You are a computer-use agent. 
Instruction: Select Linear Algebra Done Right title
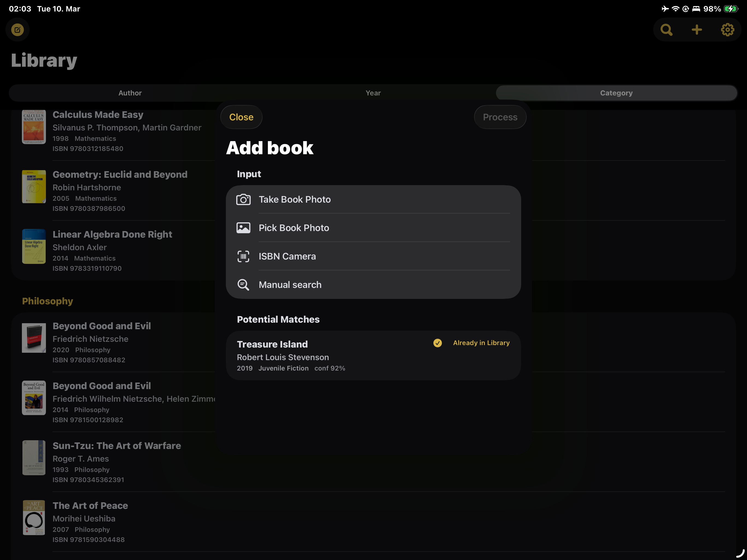[112, 234]
